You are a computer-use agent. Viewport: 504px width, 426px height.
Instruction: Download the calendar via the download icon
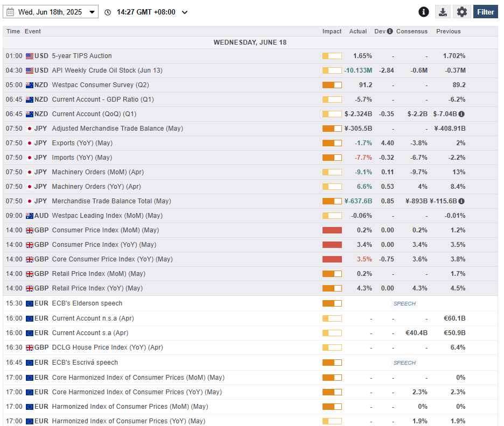pyautogui.click(x=443, y=12)
